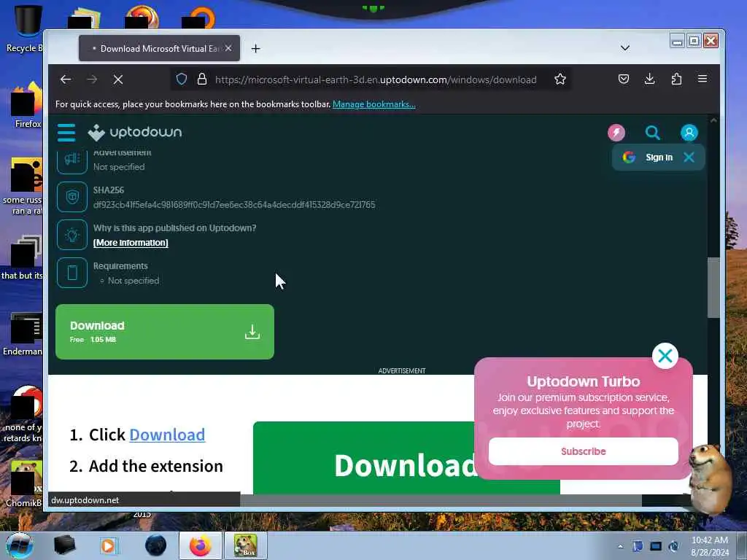Open the extensions puzzle icon

tap(676, 79)
